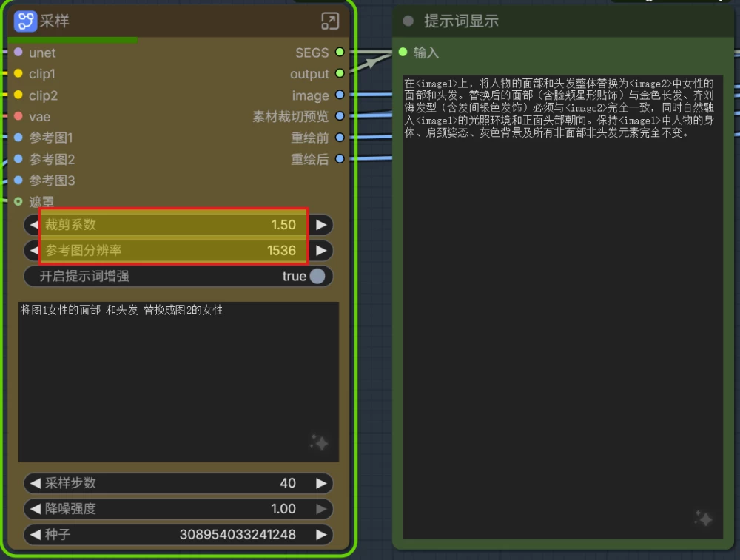Screen dimensions: 740x560
Task: Click the 参考图1 input label
Action: pyautogui.click(x=51, y=138)
